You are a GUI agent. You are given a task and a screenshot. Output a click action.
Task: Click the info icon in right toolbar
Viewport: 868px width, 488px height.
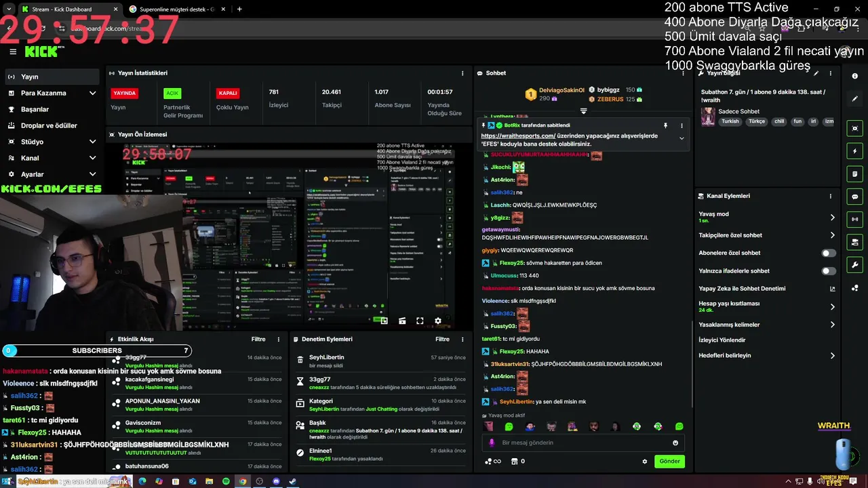pyautogui.click(x=855, y=76)
